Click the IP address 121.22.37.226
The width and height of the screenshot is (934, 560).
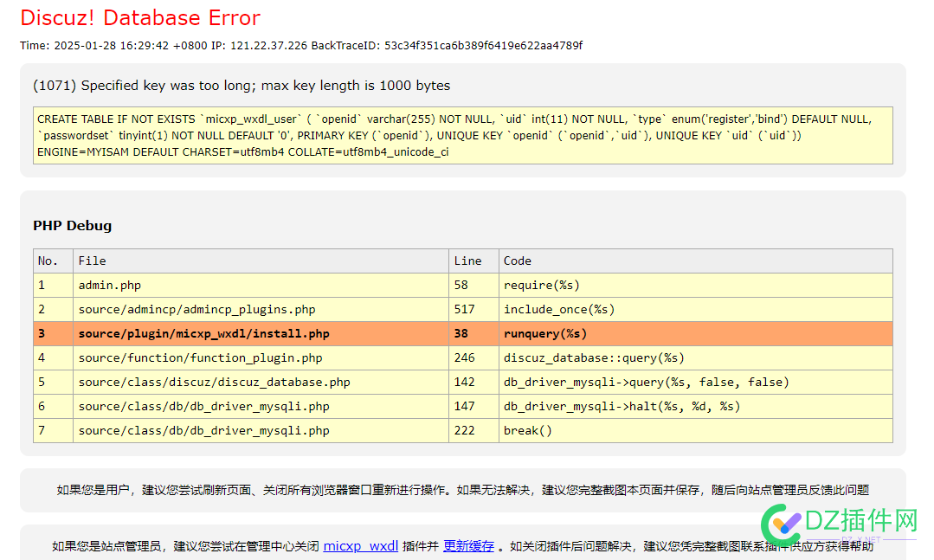point(268,45)
